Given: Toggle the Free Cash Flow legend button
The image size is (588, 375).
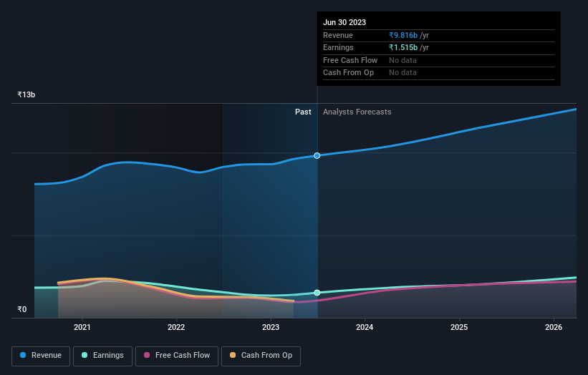Looking at the screenshot, I should [x=177, y=356].
